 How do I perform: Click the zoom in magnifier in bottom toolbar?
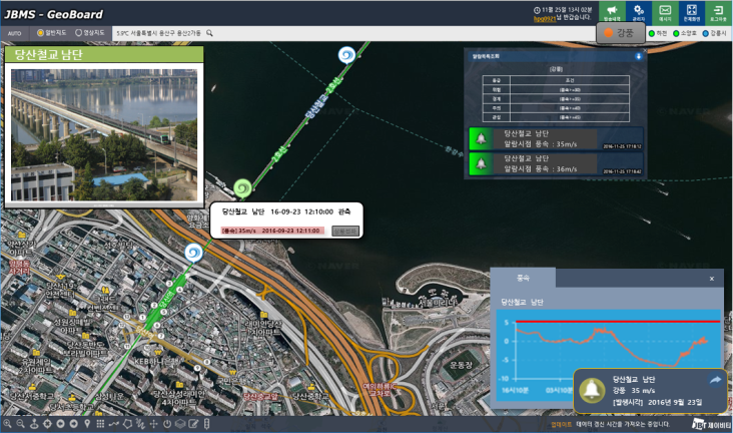(7, 424)
